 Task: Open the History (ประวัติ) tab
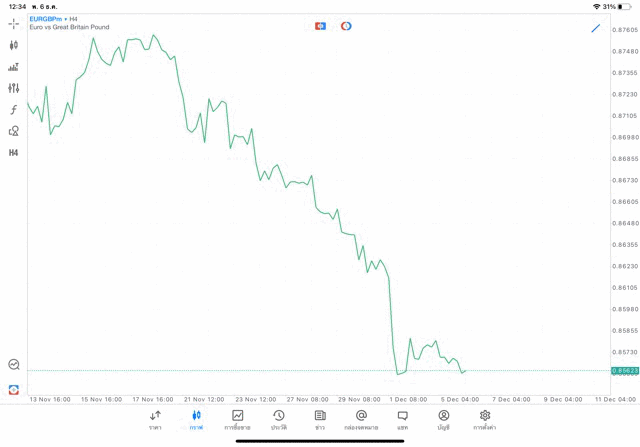click(x=279, y=420)
